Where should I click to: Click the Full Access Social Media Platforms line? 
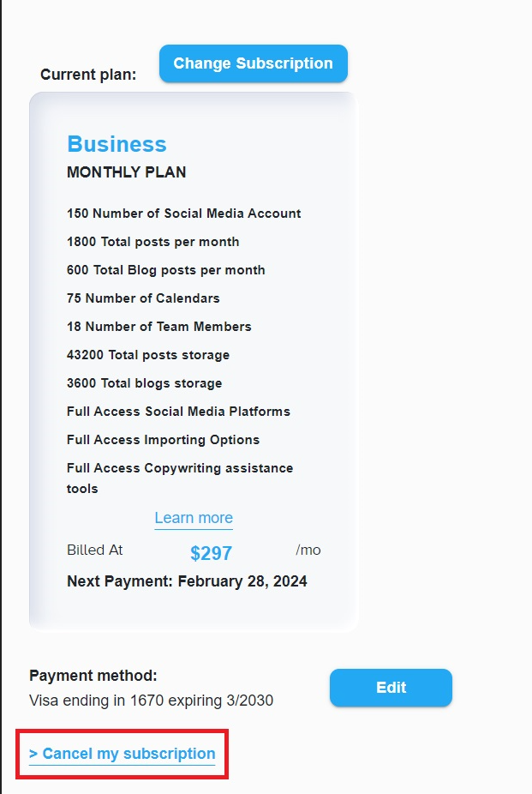click(x=178, y=412)
